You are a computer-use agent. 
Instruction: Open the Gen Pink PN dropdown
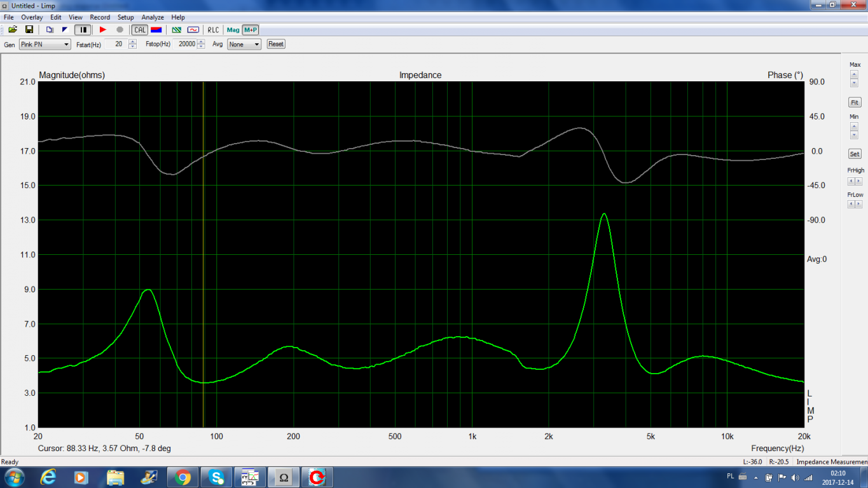(x=45, y=44)
